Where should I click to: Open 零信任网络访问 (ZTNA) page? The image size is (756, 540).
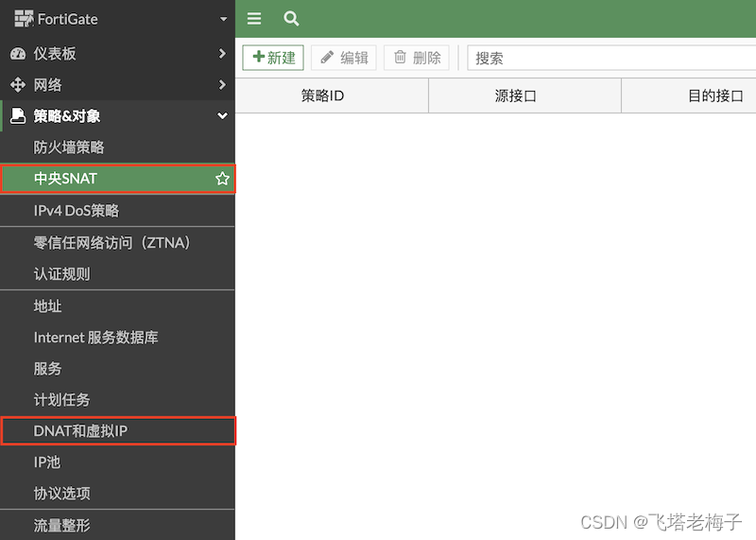(117, 243)
